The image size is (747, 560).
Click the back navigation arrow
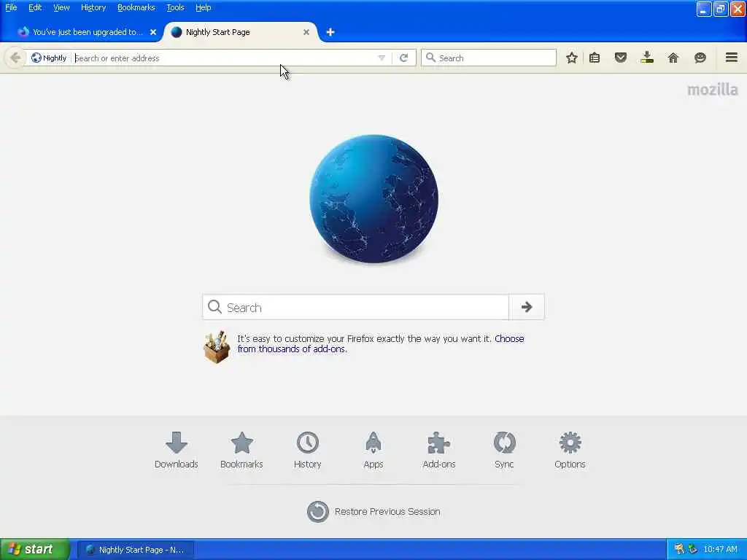[15, 58]
